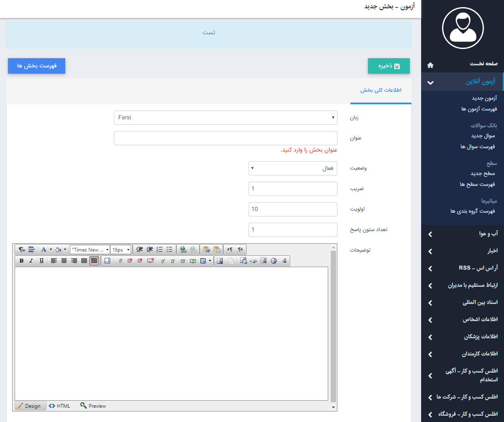Insert a bulleted list in the editor
504x422 pixels.
[x=170, y=250]
